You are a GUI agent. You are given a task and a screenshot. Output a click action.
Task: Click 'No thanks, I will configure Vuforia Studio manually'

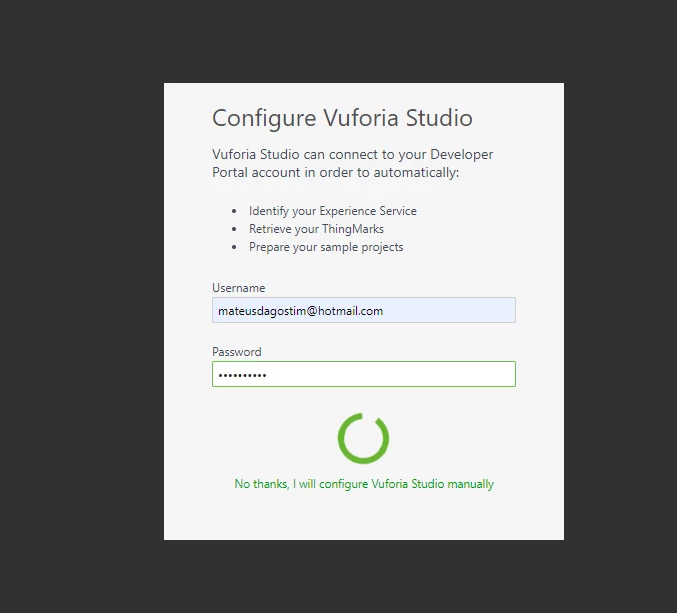[364, 484]
